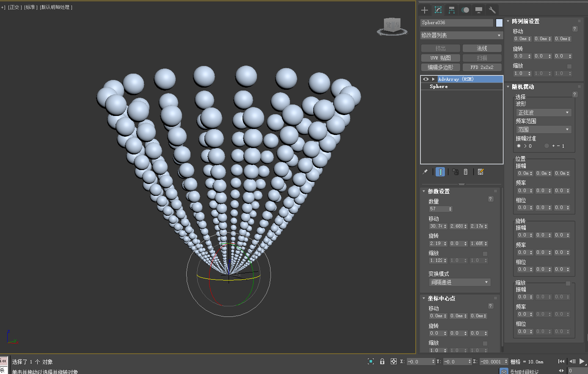
Task: Enable 缩放 checkbox in 参数设置
Action: coord(485,254)
